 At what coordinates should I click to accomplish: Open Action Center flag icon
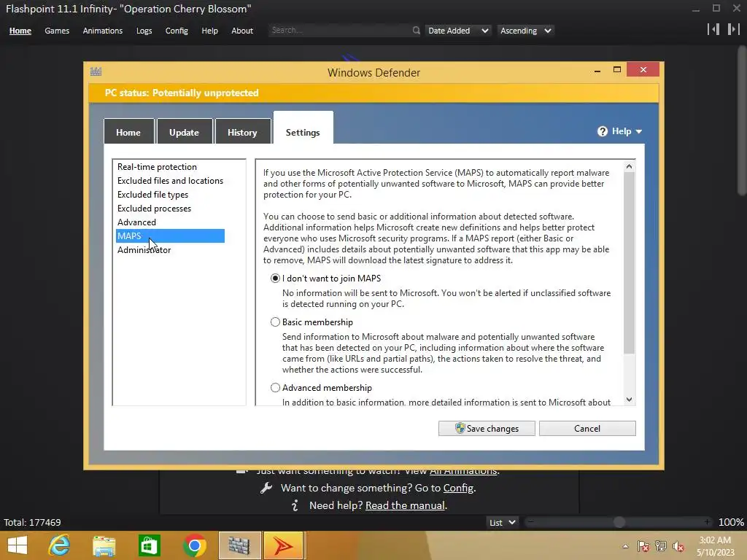click(x=643, y=546)
